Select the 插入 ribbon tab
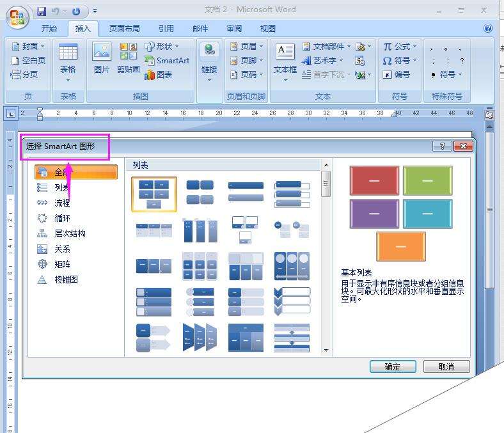This screenshot has height=433, width=504. pos(83,29)
